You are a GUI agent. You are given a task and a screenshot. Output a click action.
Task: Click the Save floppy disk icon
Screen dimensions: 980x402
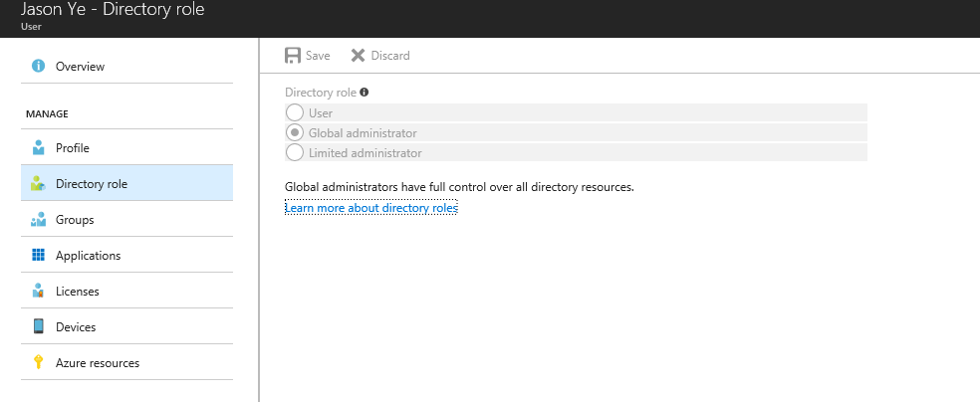tap(294, 56)
